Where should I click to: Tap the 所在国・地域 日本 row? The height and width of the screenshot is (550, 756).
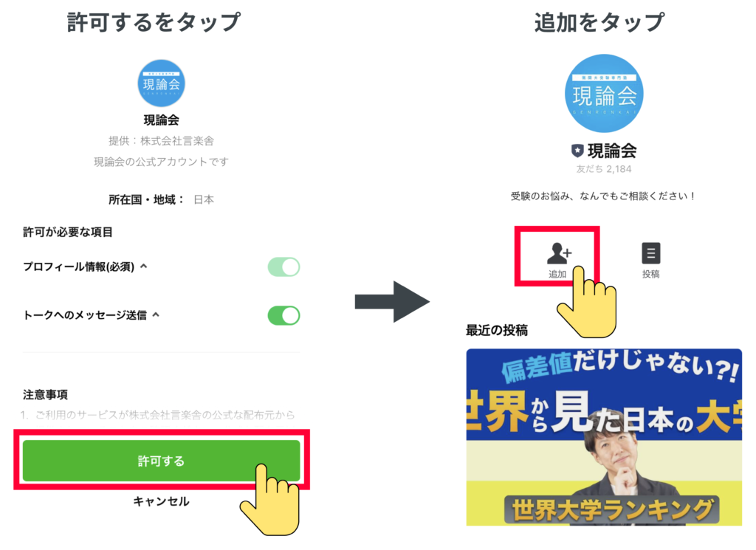coord(161,199)
